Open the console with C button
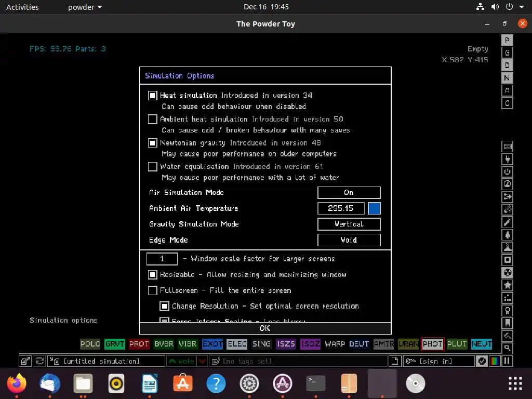The height and width of the screenshot is (399, 532). pos(507,103)
